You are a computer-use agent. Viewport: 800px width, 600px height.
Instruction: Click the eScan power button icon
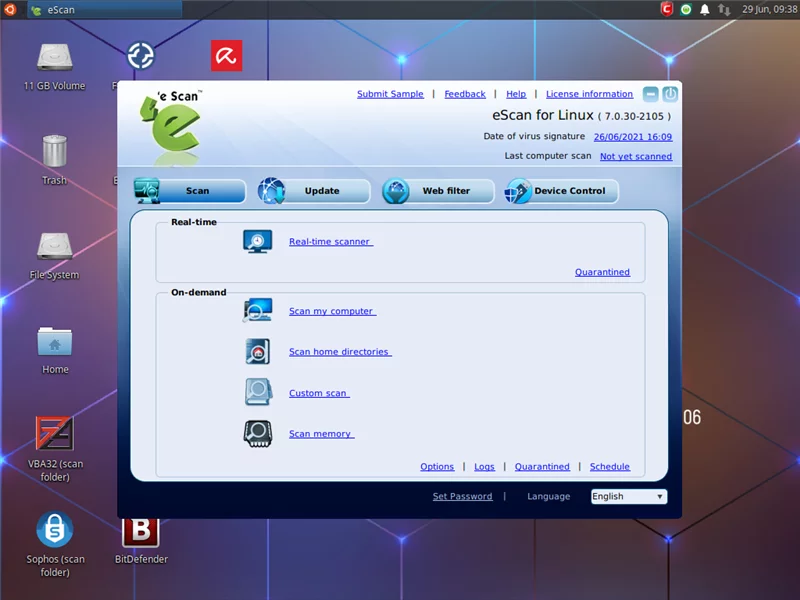670,94
